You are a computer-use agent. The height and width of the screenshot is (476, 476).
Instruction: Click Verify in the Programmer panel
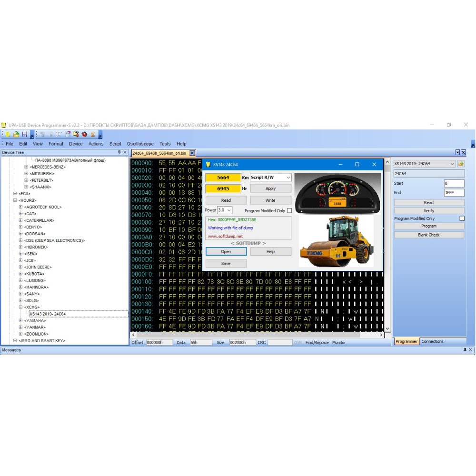tap(429, 210)
